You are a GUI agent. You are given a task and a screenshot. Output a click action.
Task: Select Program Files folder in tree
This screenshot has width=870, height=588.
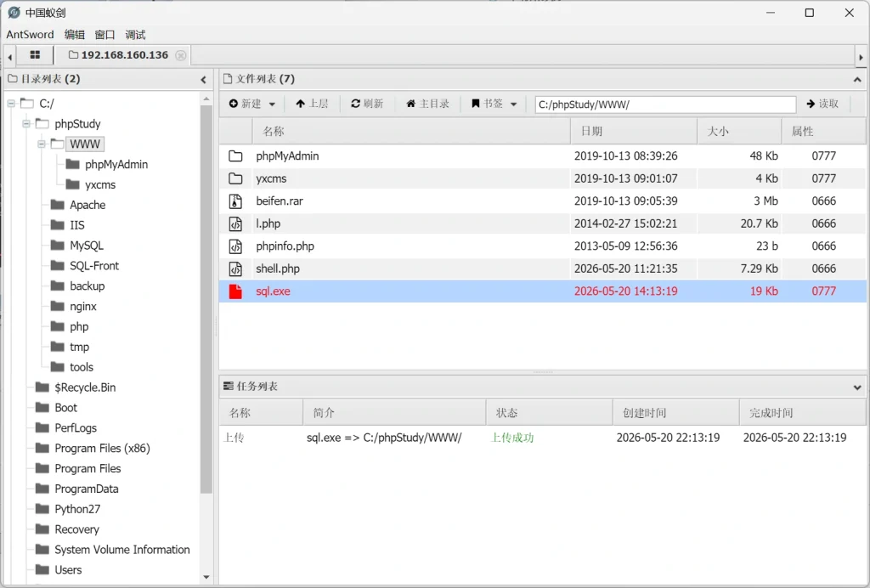[88, 468]
